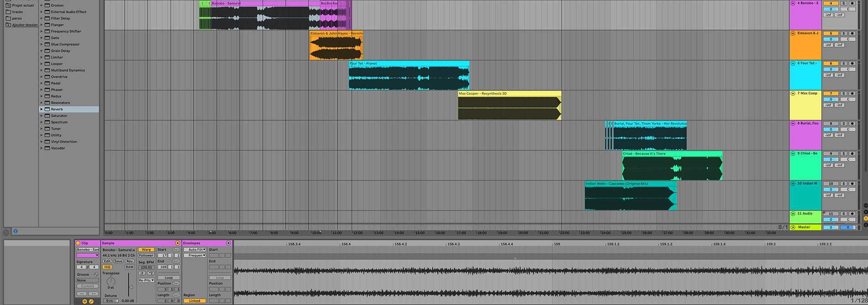Expand the Multiband Dynamics folder arrow
The image size is (868, 305).
(42, 70)
